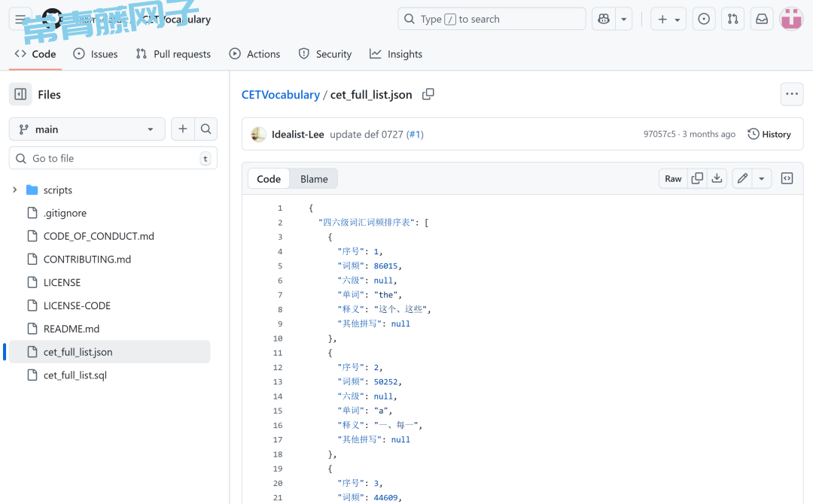Open the Pull requests tab
This screenshot has height=504, width=813.
173,54
